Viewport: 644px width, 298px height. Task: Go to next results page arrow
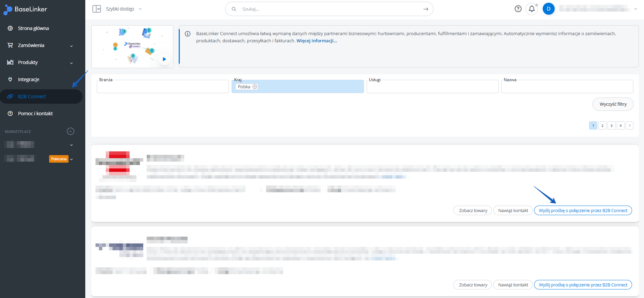click(x=630, y=125)
